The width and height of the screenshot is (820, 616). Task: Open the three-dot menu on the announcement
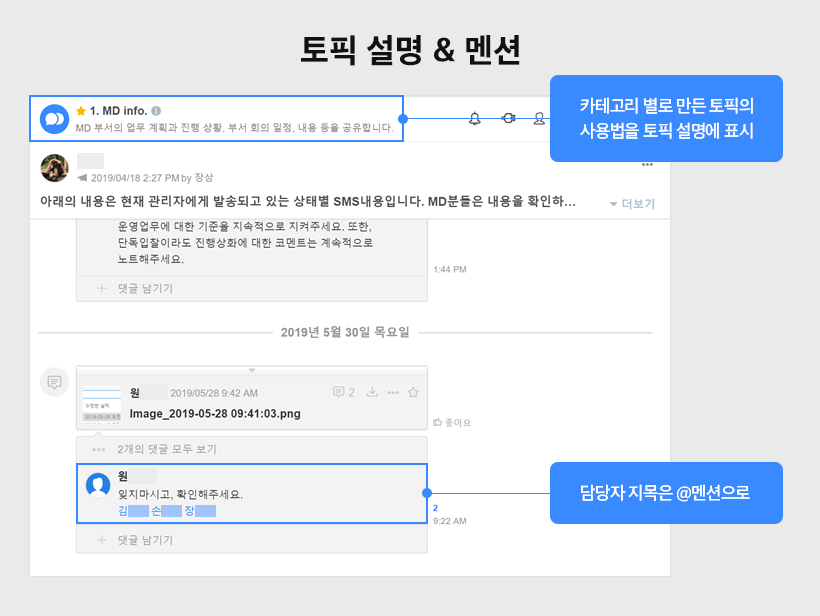pyautogui.click(x=647, y=164)
